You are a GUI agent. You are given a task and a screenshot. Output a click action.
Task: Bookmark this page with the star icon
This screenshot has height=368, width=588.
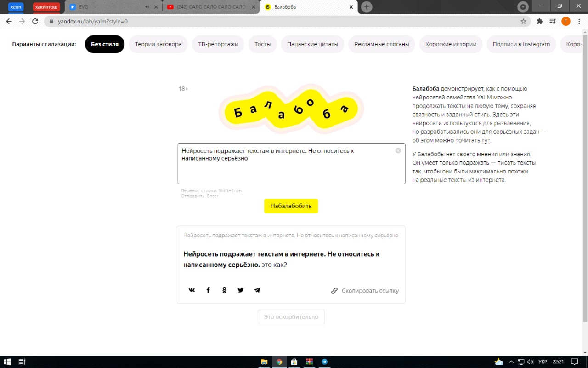[x=523, y=21]
